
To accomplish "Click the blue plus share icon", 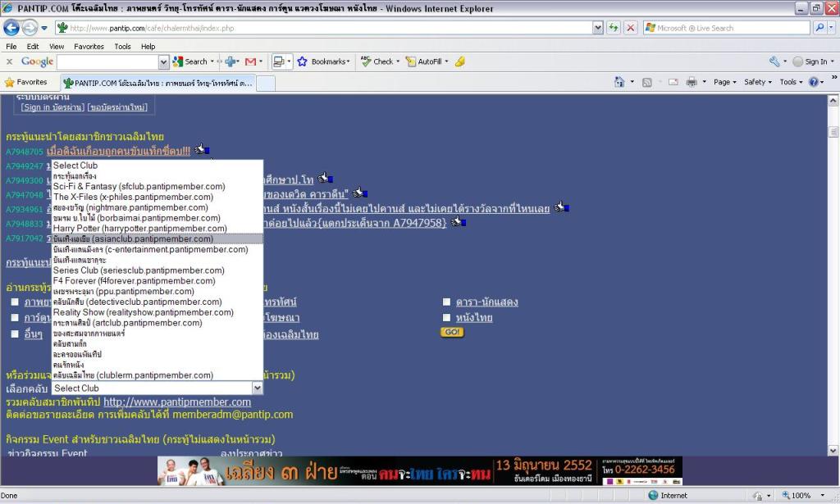I will point(231,61).
